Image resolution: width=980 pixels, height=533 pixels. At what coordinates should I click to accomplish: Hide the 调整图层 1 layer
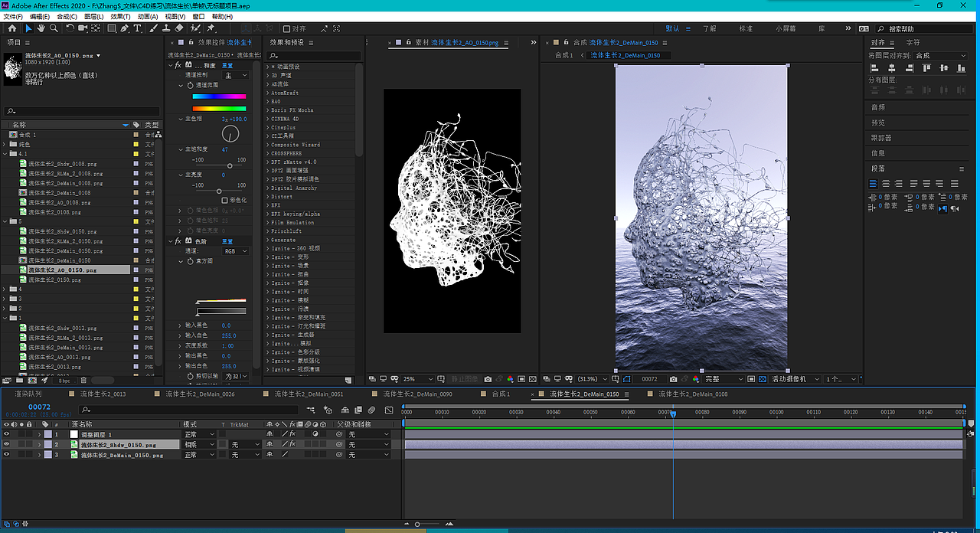6,433
